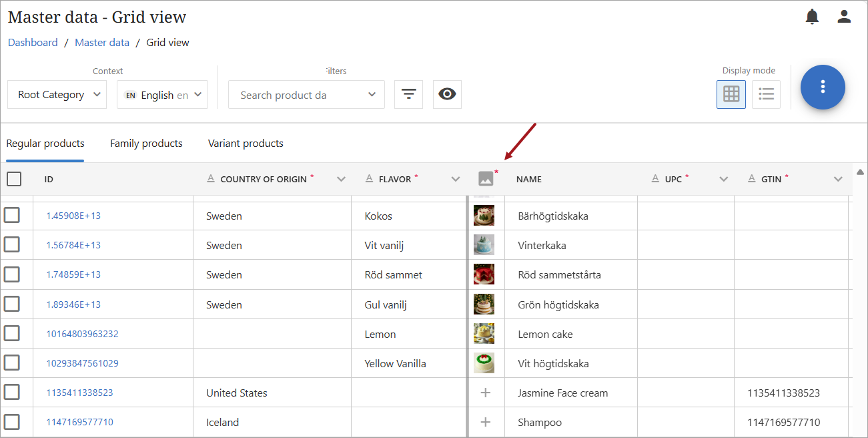Open the blue three-dot actions button

click(x=823, y=87)
